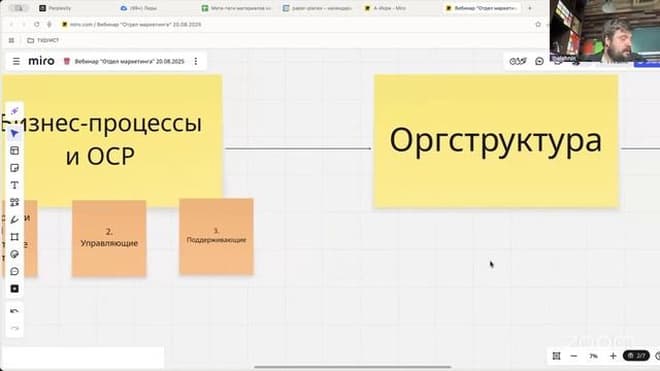The height and width of the screenshot is (371, 660).
Task: Select the cursor Select tool
Action: tap(14, 133)
